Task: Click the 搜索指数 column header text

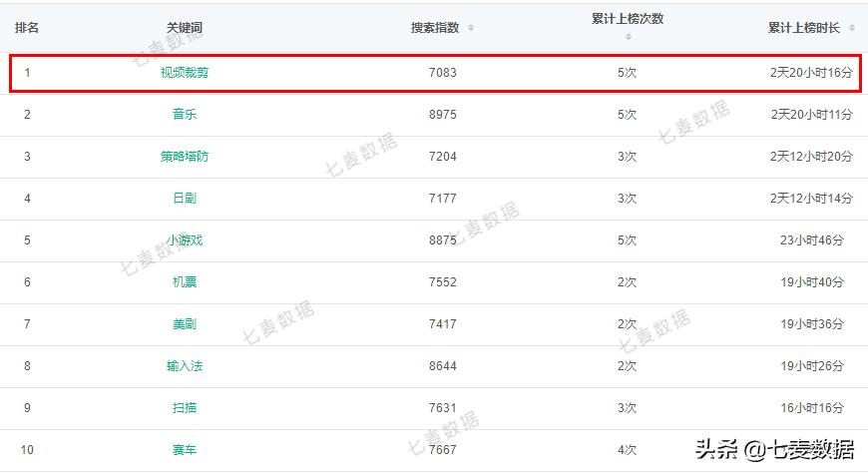Action: click(435, 28)
